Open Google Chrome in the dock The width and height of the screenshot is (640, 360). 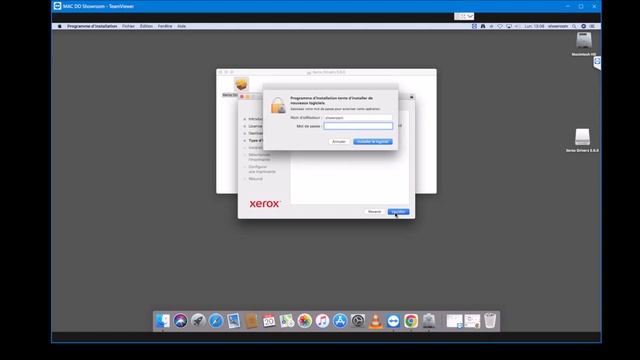point(411,321)
